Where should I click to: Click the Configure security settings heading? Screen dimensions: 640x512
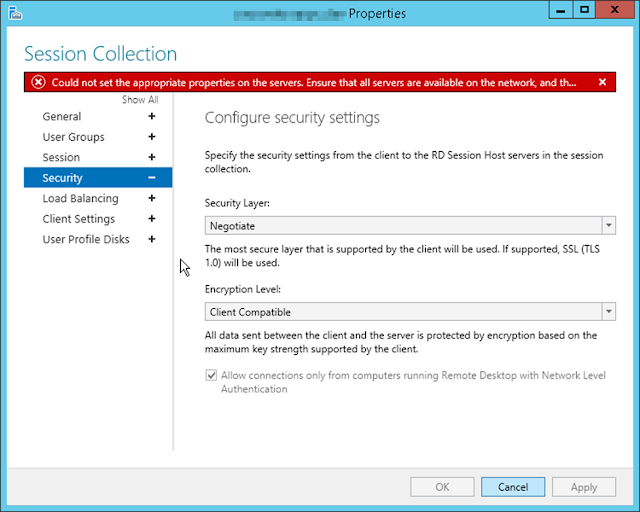pos(292,118)
